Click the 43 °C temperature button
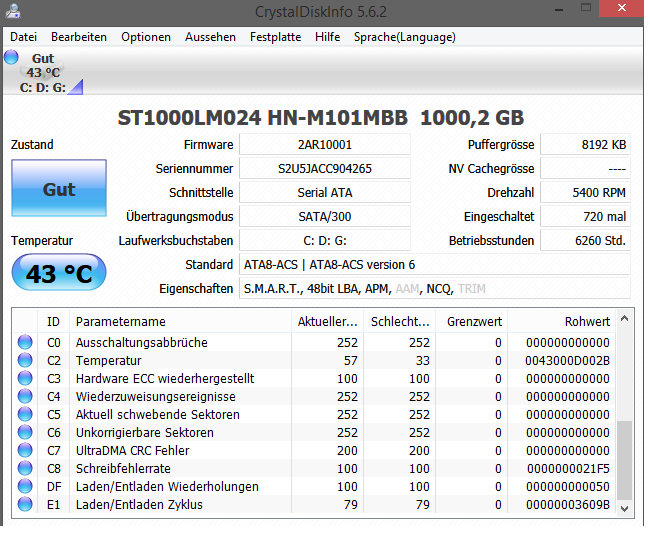The image size is (650, 534). [x=59, y=272]
